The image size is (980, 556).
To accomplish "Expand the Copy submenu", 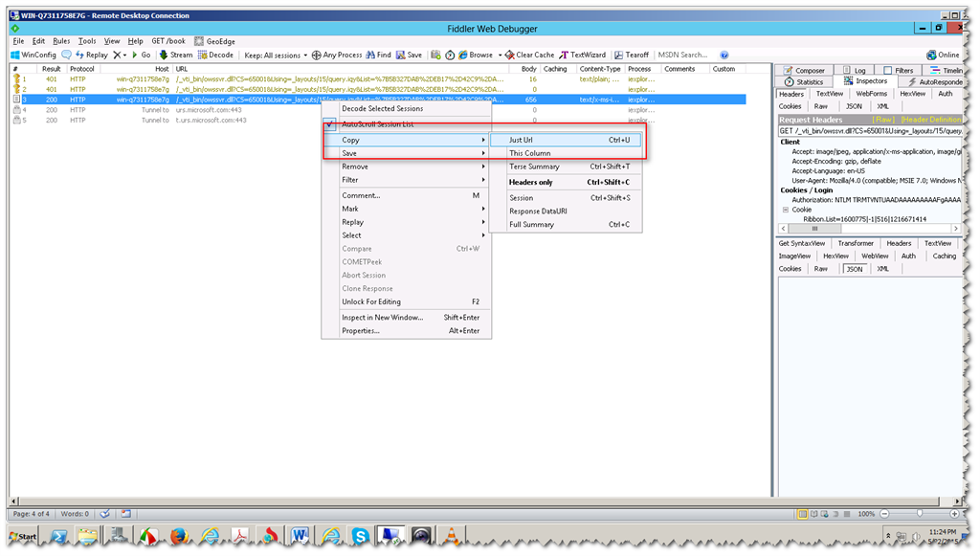I will tap(350, 140).
